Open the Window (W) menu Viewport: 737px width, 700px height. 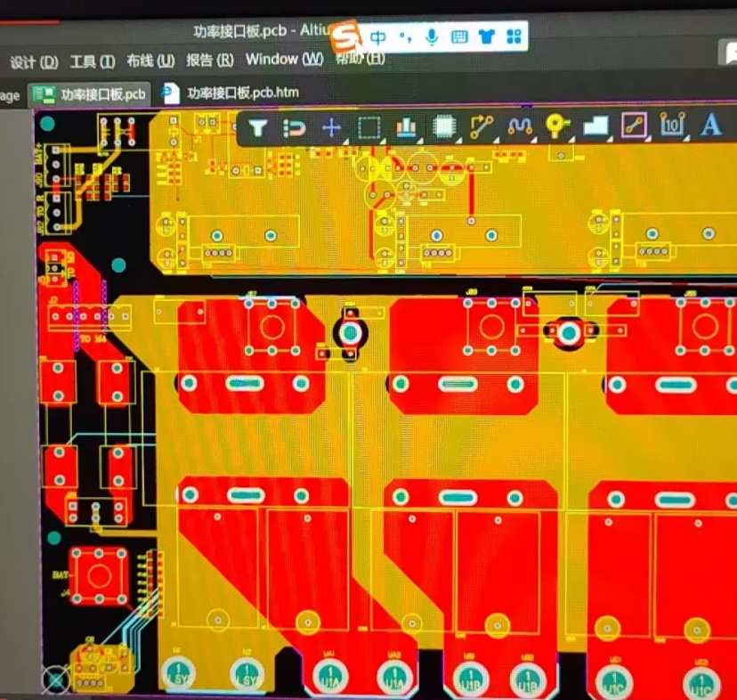(x=284, y=60)
